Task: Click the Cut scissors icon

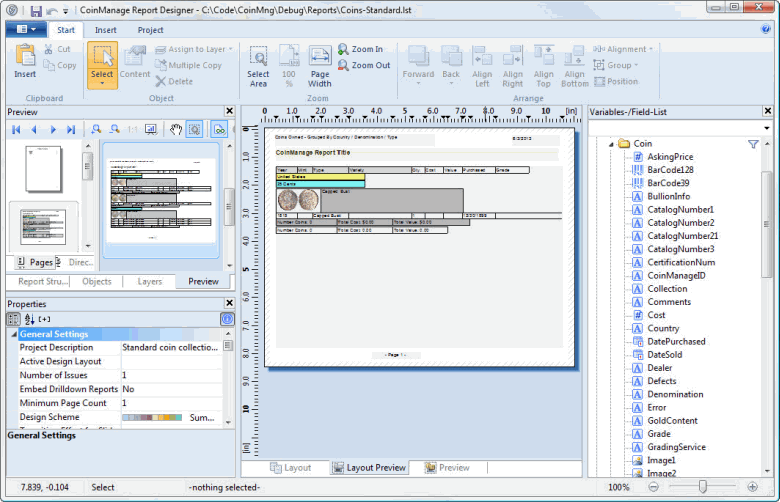Action: 48,49
